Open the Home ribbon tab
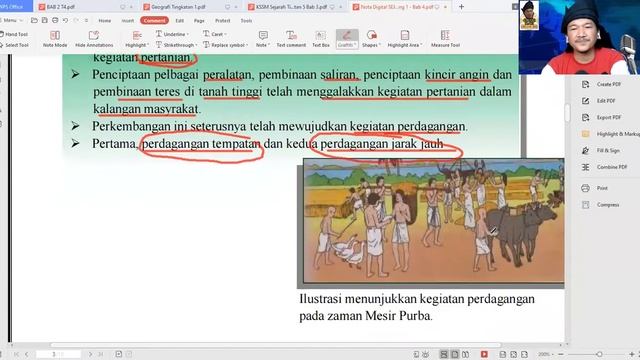This screenshot has width=640, height=360. (104, 20)
